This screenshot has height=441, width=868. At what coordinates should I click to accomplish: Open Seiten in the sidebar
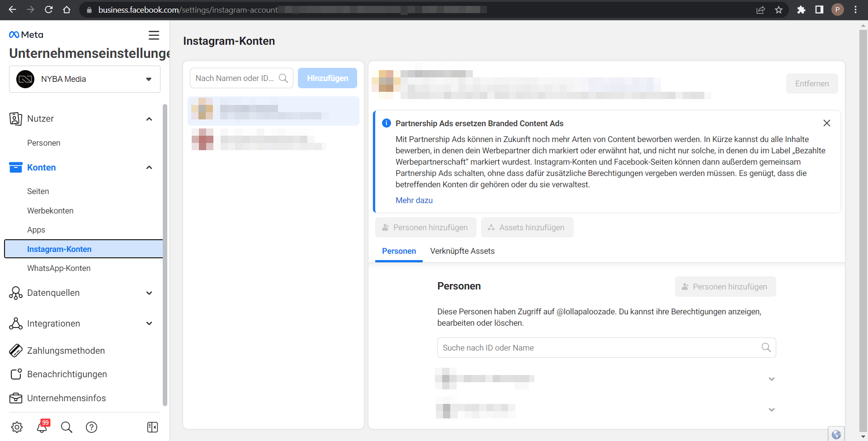[x=38, y=191]
